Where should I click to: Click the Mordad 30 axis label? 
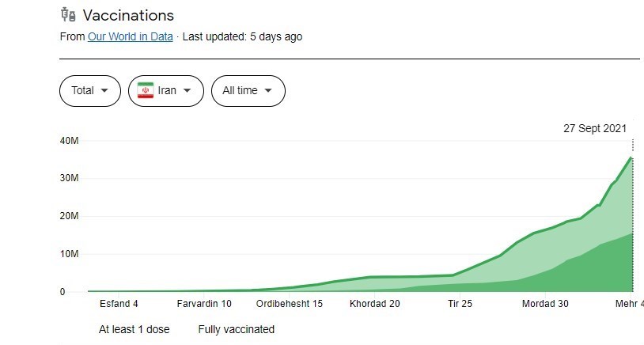[545, 304]
